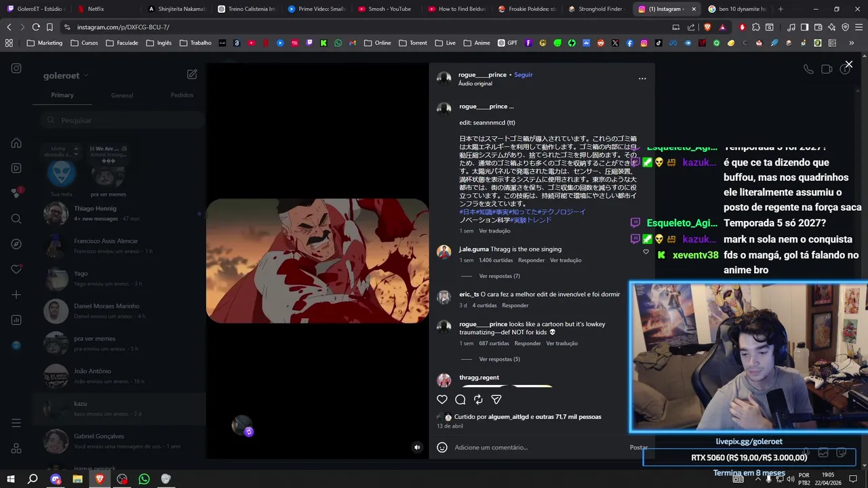Switch to the Smosh - YouTube tab
Viewport: 868px width, 488px height.
(389, 9)
